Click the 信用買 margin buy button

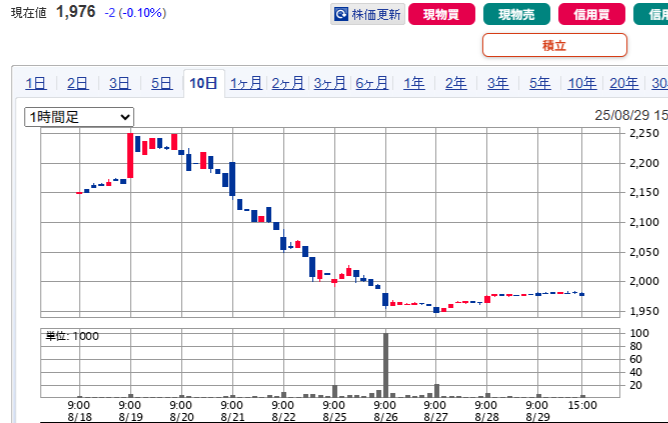591,14
